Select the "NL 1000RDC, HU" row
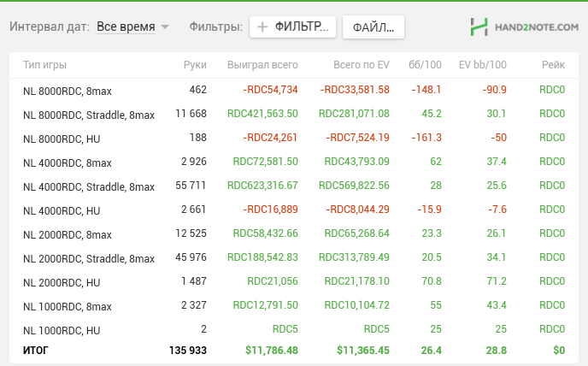Viewport: 588px width, 366px height. click(x=62, y=330)
